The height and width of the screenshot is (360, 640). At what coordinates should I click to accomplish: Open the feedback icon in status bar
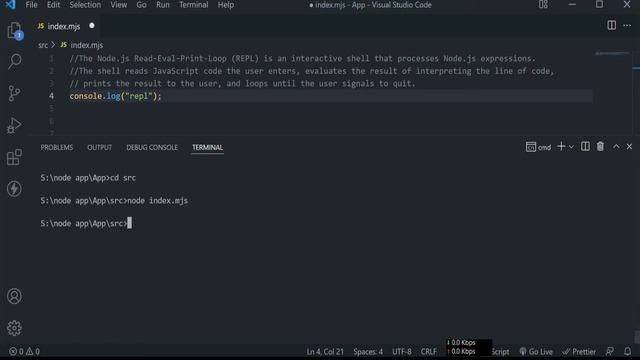610,351
